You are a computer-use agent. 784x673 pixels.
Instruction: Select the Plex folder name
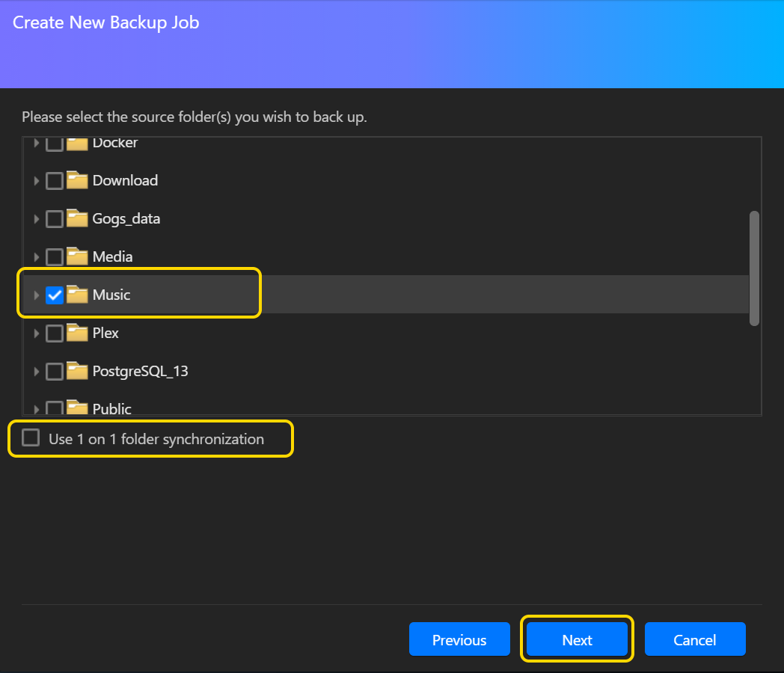105,334
